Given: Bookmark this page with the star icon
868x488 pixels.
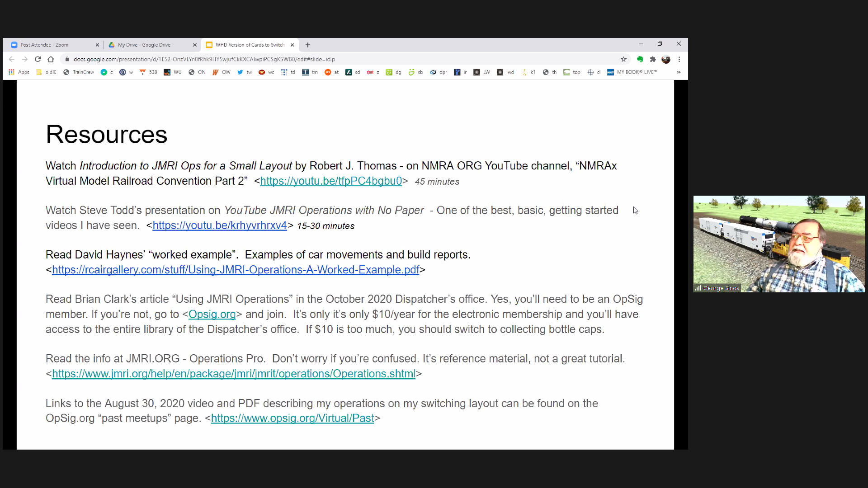Looking at the screenshot, I should pyautogui.click(x=623, y=59).
